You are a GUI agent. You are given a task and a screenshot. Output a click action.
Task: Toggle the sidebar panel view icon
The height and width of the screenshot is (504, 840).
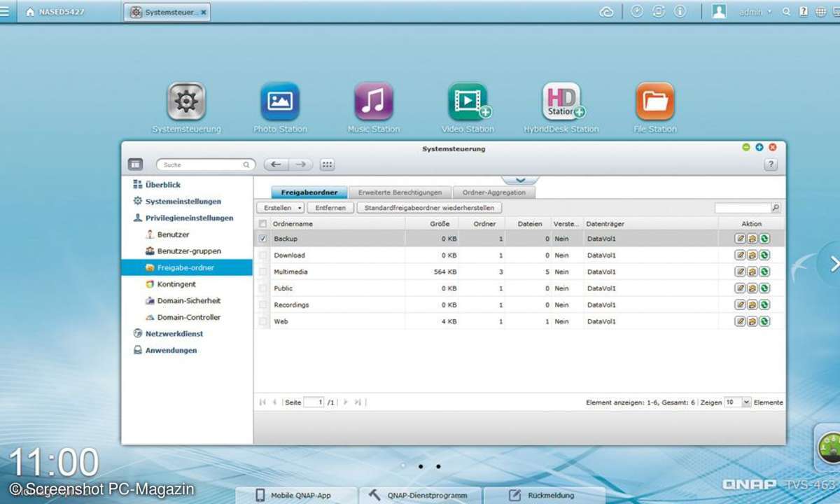[136, 164]
